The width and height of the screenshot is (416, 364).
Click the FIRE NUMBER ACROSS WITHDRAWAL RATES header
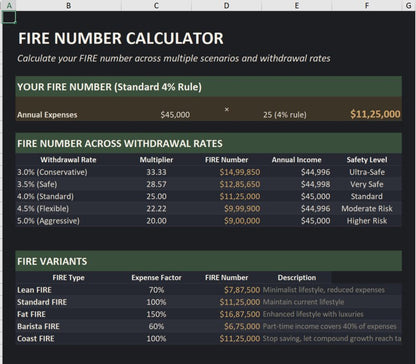tap(209, 143)
